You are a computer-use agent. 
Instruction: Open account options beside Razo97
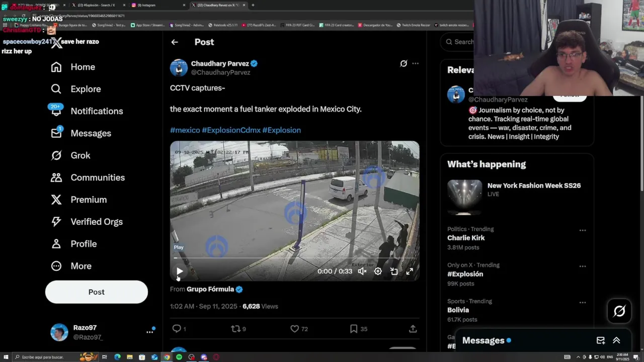pyautogui.click(x=149, y=332)
